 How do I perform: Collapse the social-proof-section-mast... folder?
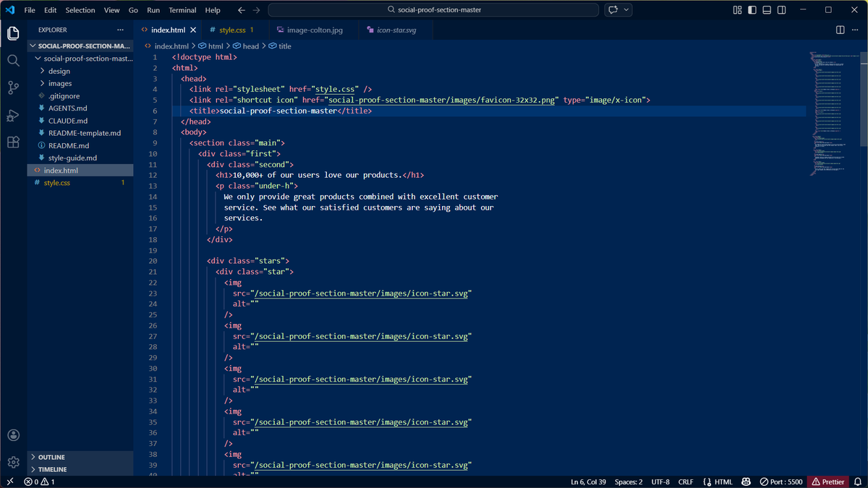[x=80, y=59]
